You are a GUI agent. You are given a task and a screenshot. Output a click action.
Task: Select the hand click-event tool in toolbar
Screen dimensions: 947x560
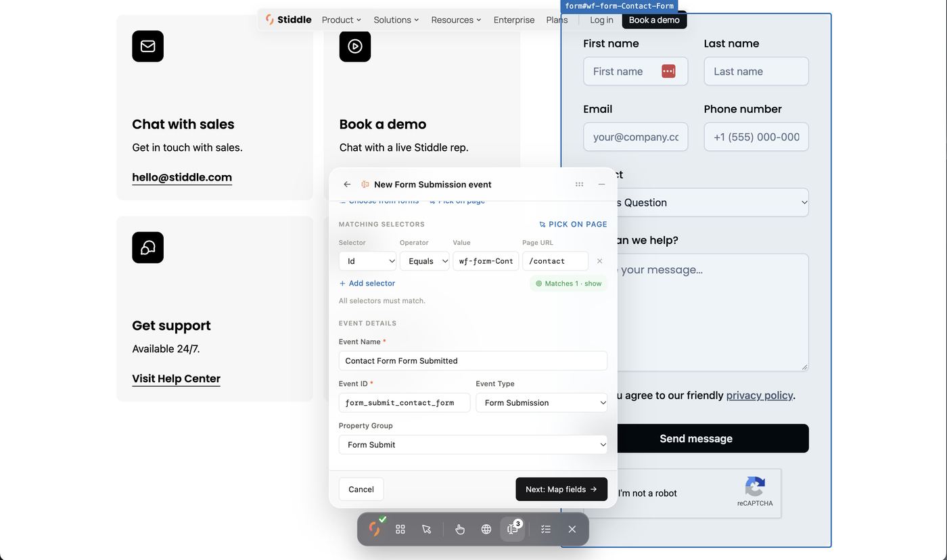coord(460,529)
